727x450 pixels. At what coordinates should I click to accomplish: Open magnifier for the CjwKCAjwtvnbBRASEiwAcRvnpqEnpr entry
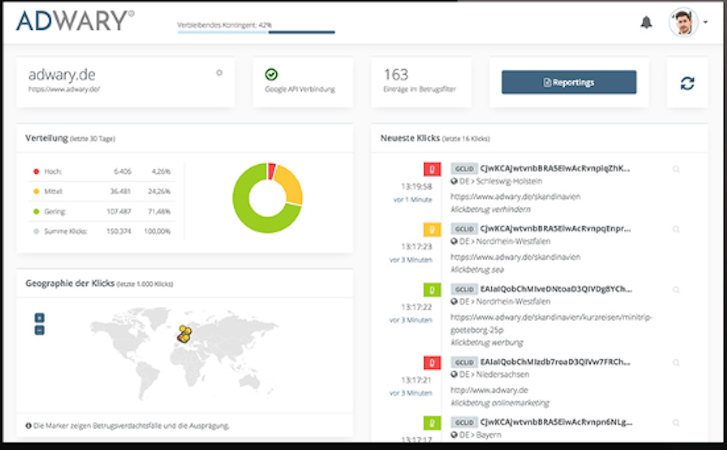point(676,229)
